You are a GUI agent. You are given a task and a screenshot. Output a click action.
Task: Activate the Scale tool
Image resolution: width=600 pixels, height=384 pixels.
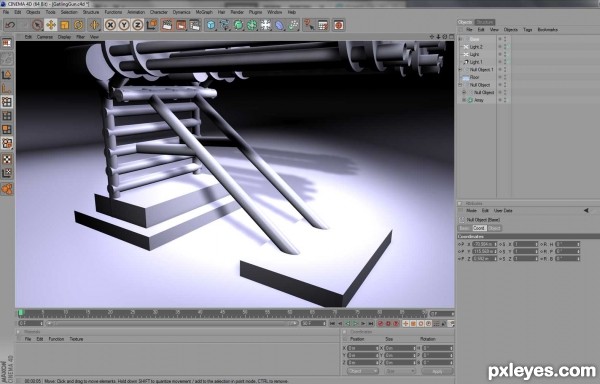pyautogui.click(x=64, y=25)
